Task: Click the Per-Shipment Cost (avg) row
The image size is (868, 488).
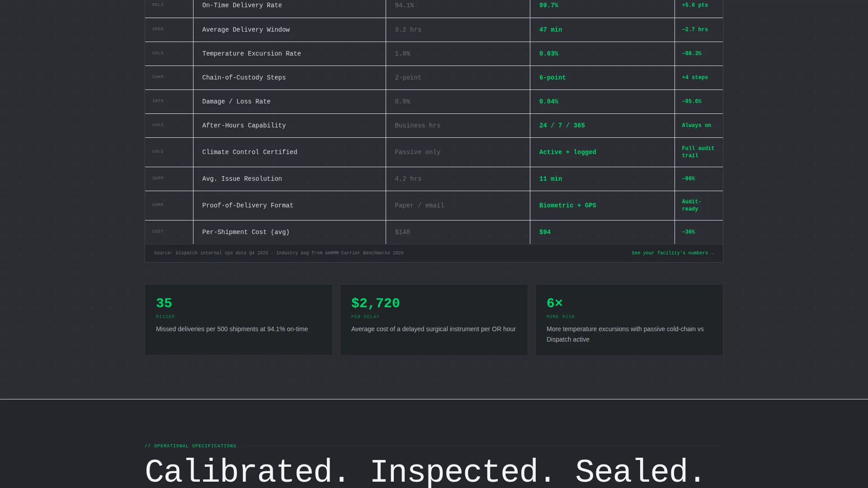Action: (434, 232)
